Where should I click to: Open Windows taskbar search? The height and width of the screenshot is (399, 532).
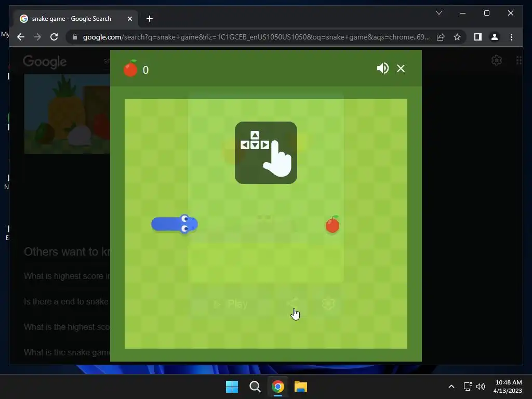(255, 387)
